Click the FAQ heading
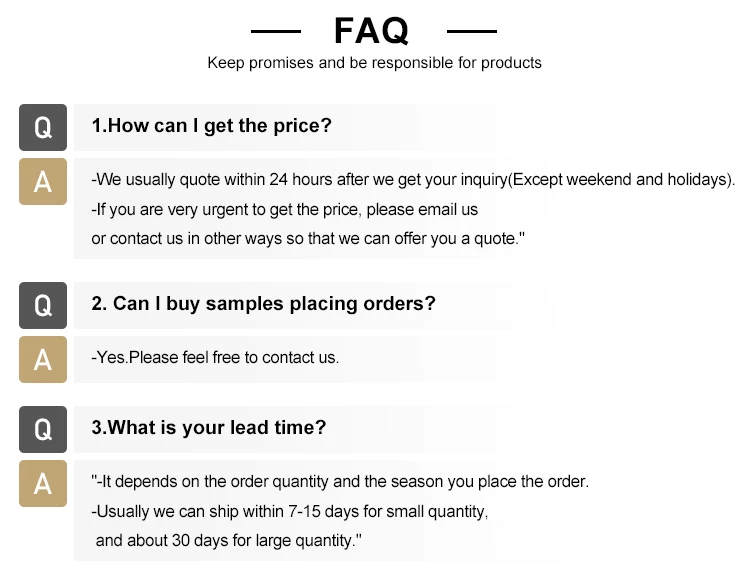Image resolution: width=750 pixels, height=573 pixels. point(371,31)
